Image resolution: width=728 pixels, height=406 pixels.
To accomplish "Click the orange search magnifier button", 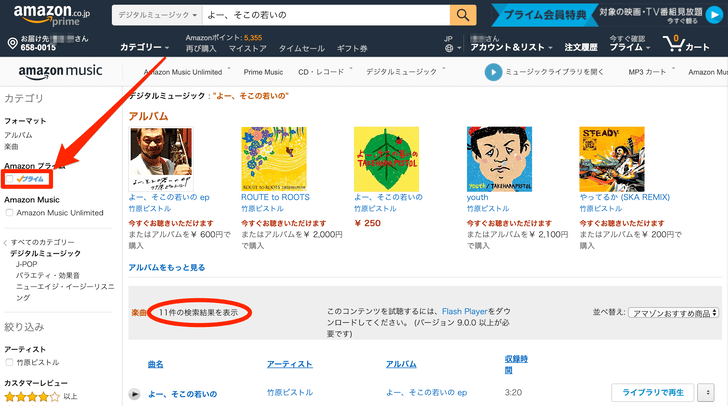I will (463, 15).
